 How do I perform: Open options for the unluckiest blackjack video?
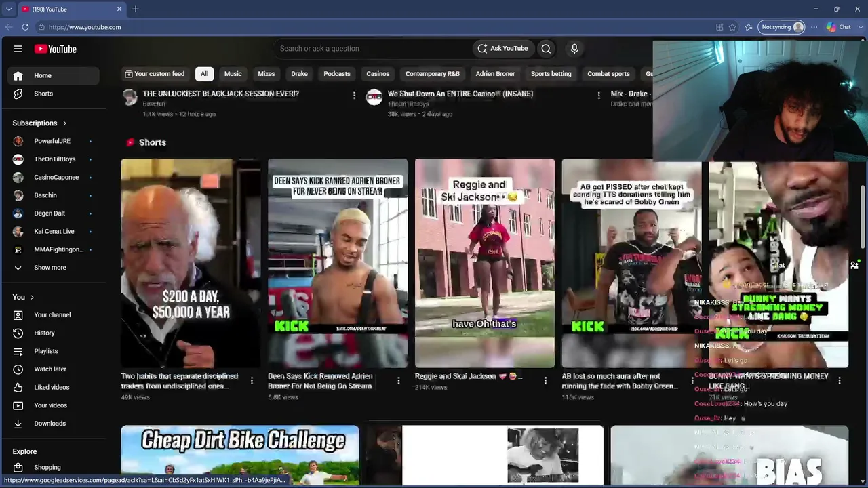(x=354, y=96)
